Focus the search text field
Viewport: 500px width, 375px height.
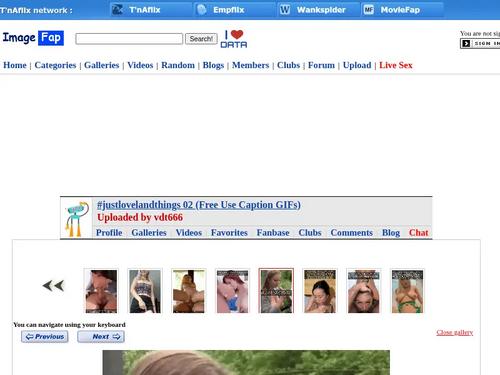coord(129,39)
